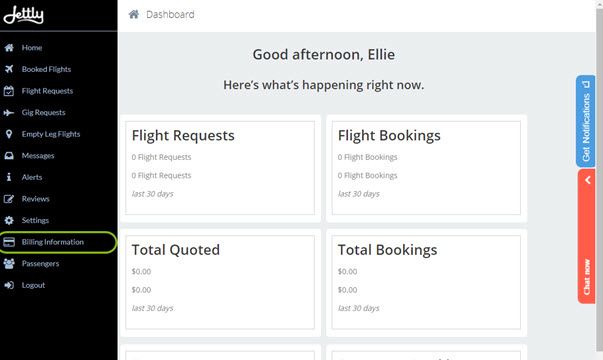Image resolution: width=603 pixels, height=360 pixels.
Task: Click the Home house icon in sidebar
Action: pyautogui.click(x=9, y=48)
